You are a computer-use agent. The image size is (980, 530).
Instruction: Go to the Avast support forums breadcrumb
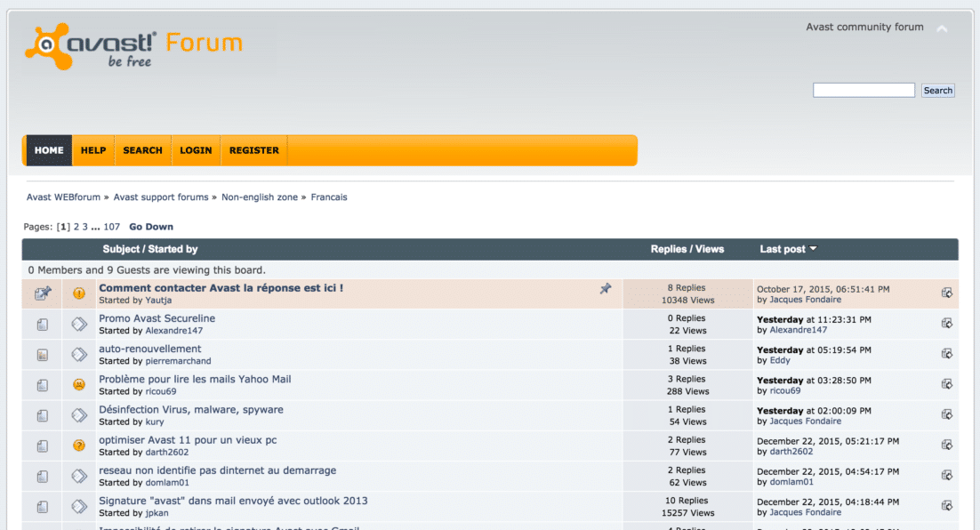click(161, 197)
